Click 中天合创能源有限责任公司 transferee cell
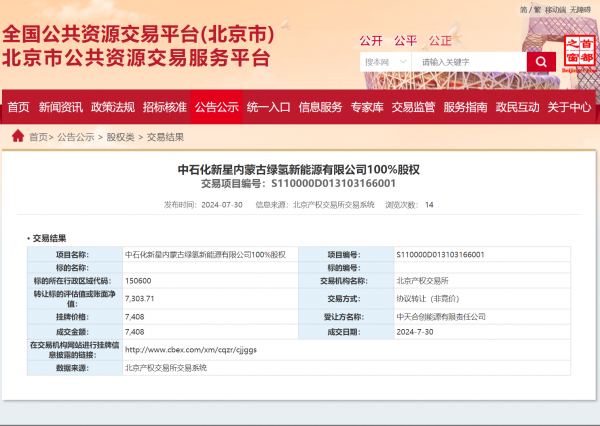Screen dimensions: 600x426 click(482, 317)
